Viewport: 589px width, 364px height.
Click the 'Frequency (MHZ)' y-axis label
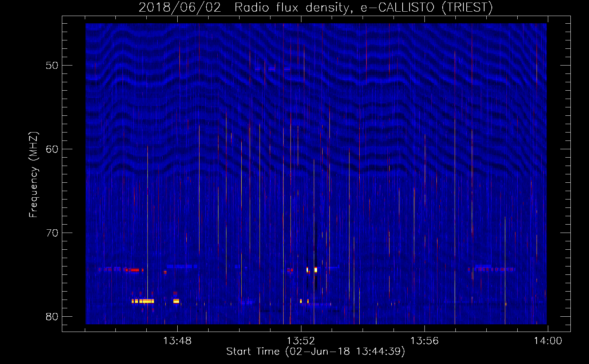(33, 175)
